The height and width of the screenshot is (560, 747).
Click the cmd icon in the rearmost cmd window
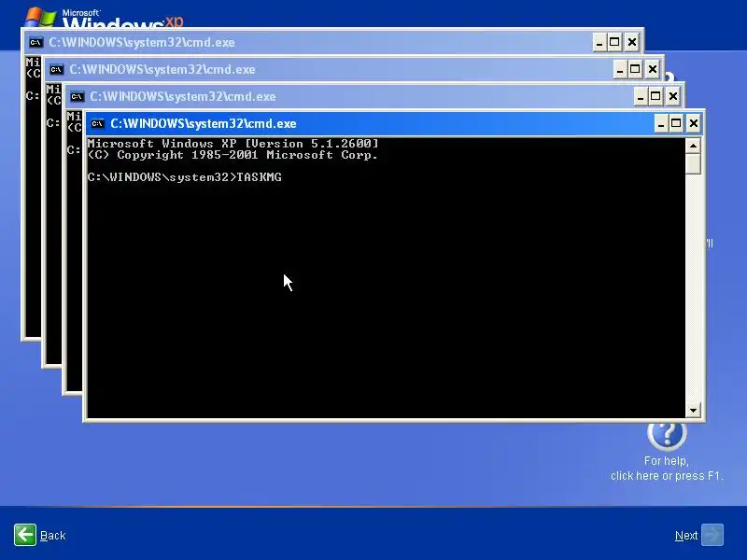35,42
